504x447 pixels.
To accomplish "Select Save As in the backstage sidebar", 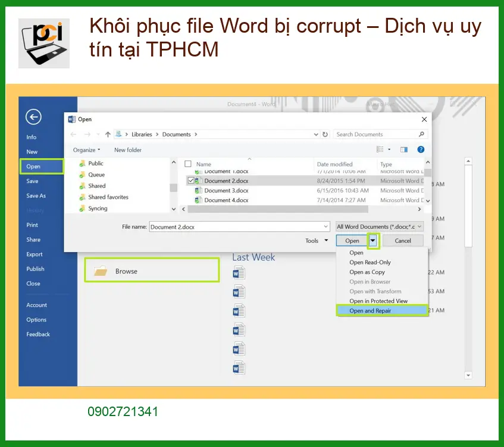I will pyautogui.click(x=36, y=196).
